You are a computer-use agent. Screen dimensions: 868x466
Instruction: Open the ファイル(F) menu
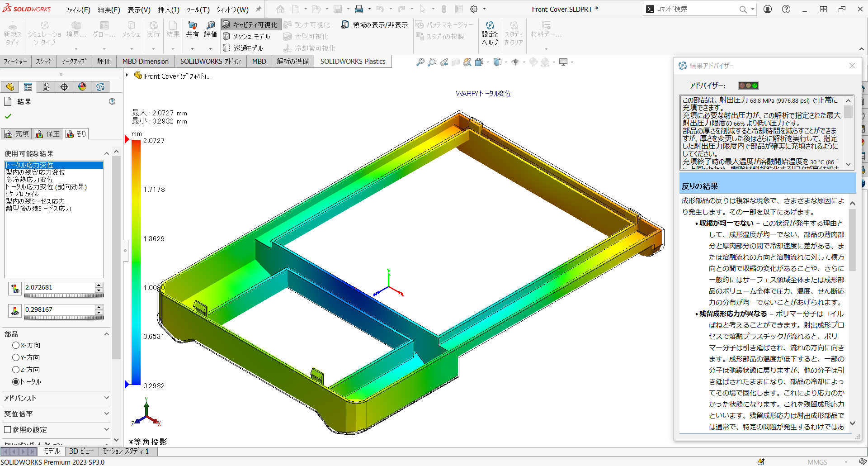[78, 10]
